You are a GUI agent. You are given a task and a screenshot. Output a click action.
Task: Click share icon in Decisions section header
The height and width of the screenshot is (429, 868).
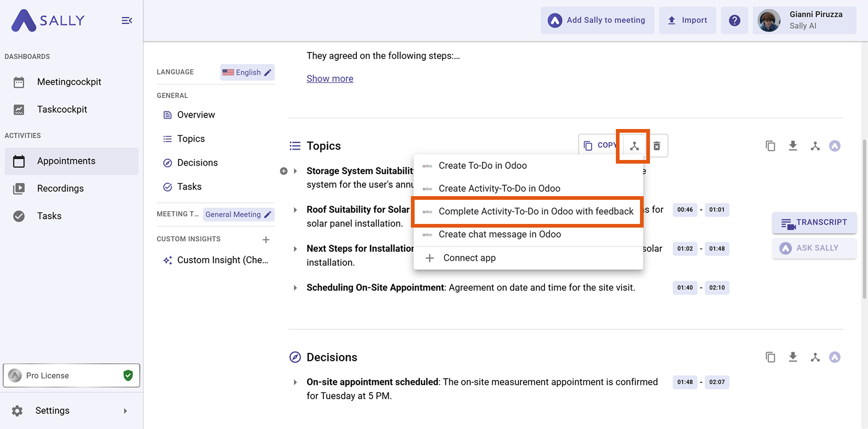pos(815,357)
